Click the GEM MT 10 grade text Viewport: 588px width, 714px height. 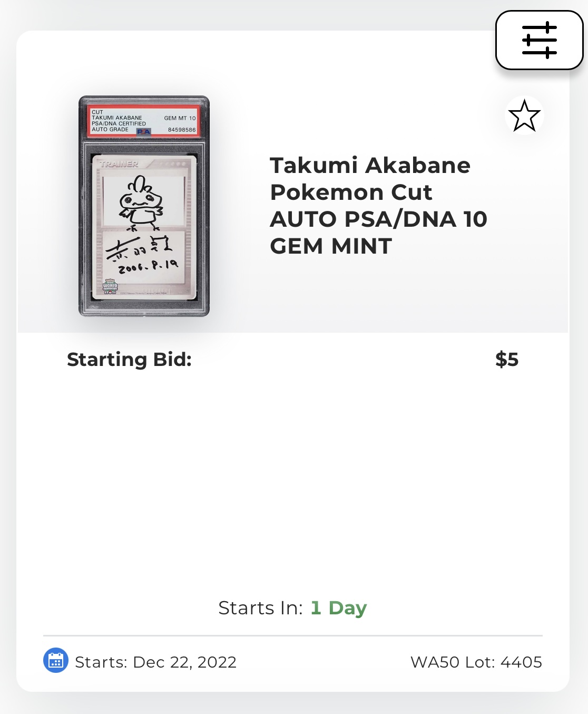click(x=180, y=118)
